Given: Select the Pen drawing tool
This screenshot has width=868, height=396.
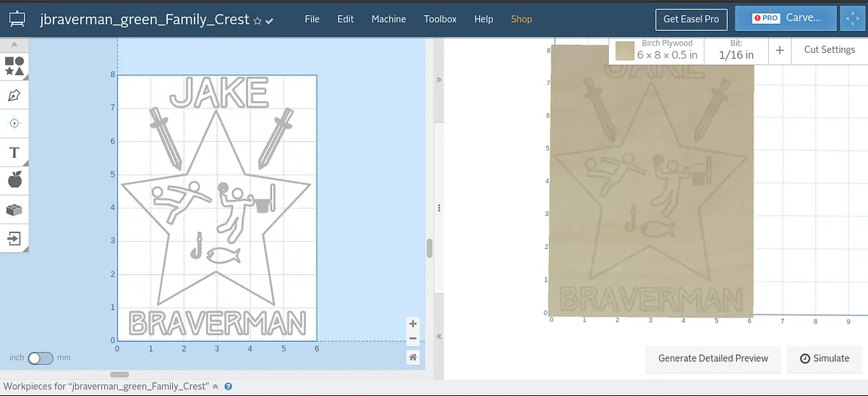Looking at the screenshot, I should (14, 96).
